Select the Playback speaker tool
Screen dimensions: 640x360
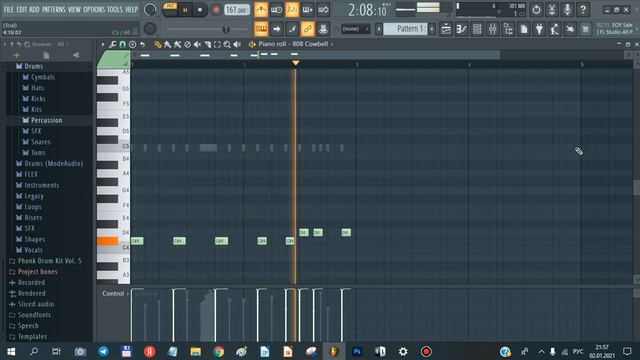[x=237, y=44]
